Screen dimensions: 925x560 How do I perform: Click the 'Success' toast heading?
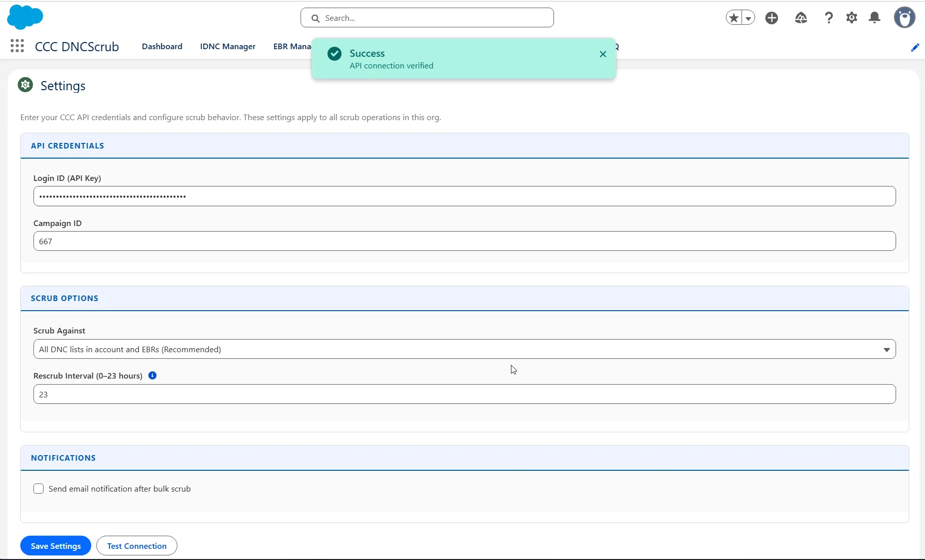point(367,53)
